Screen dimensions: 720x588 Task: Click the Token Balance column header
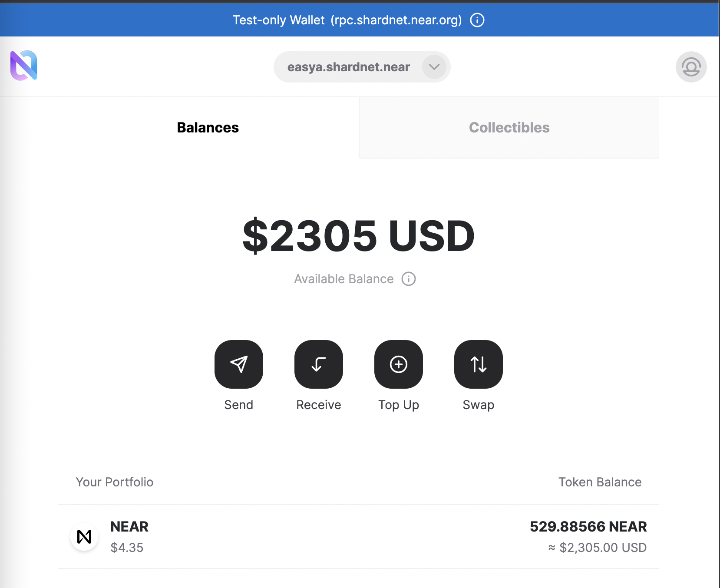coord(600,482)
